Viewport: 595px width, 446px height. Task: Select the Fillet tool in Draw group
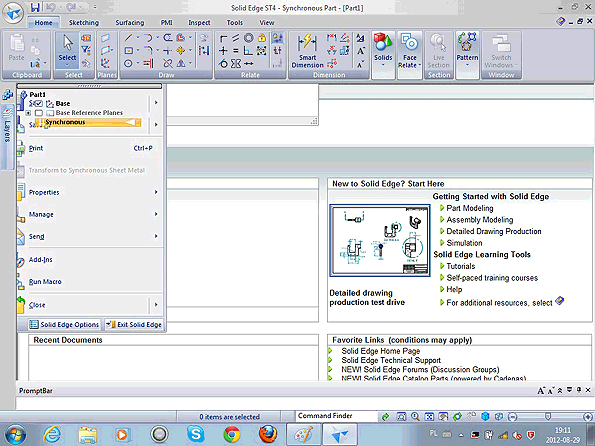click(x=148, y=50)
